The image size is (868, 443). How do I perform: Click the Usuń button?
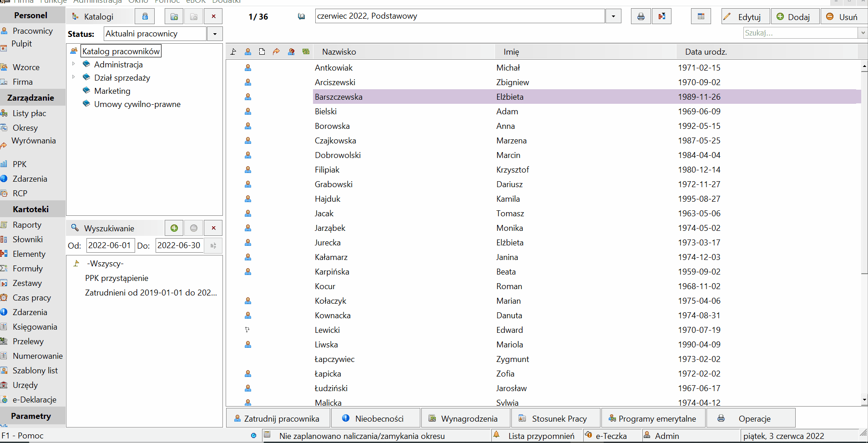point(845,17)
